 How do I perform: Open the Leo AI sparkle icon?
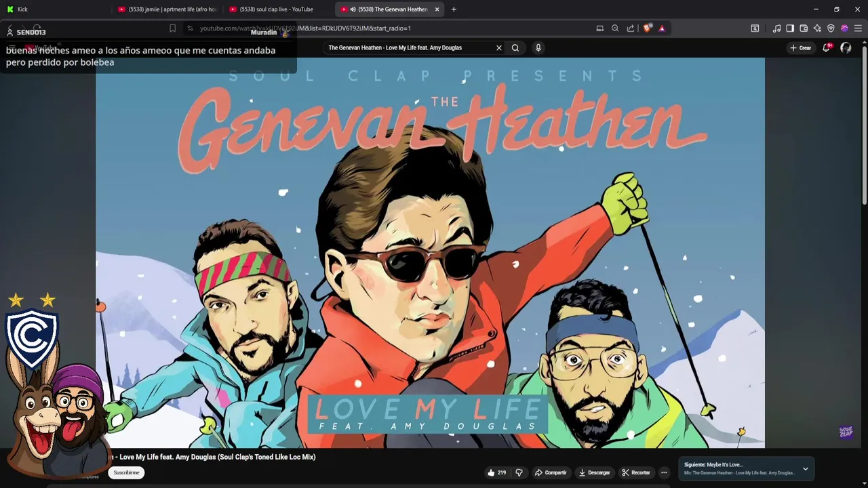coord(817,28)
